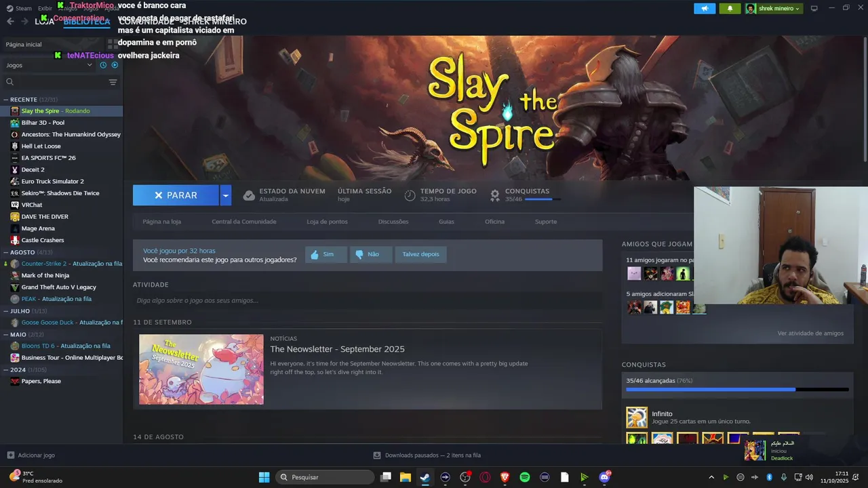Open the Loja de pontos tab
868x488 pixels.
[327, 222]
